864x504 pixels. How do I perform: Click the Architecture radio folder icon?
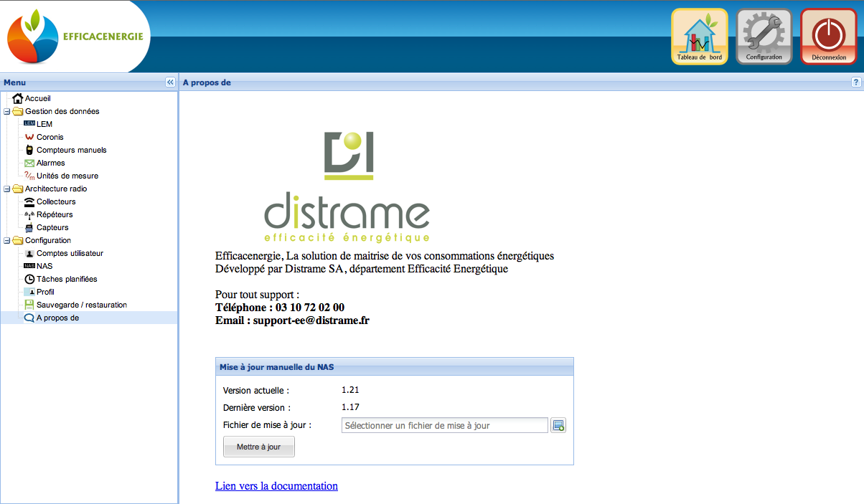[x=18, y=189]
